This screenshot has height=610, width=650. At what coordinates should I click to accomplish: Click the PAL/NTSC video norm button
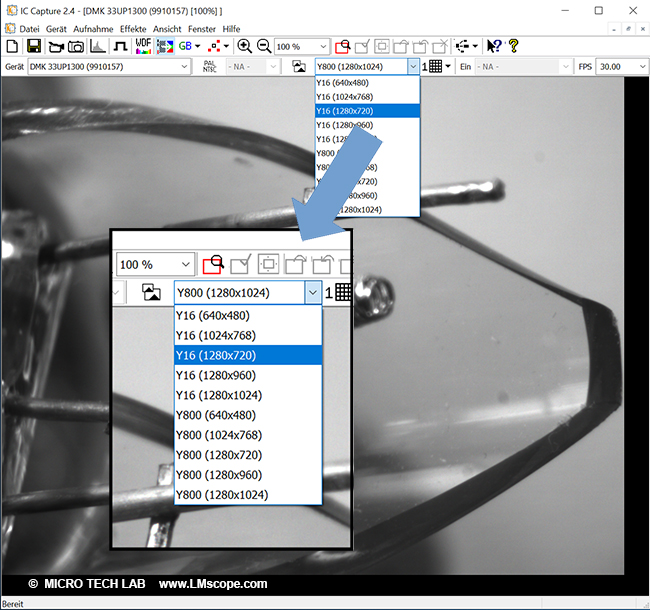point(209,67)
